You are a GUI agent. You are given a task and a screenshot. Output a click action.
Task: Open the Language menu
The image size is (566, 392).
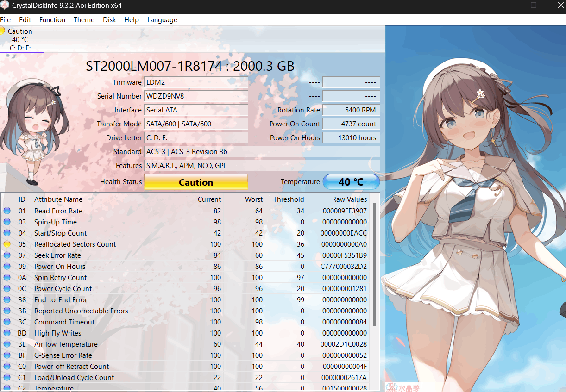162,20
